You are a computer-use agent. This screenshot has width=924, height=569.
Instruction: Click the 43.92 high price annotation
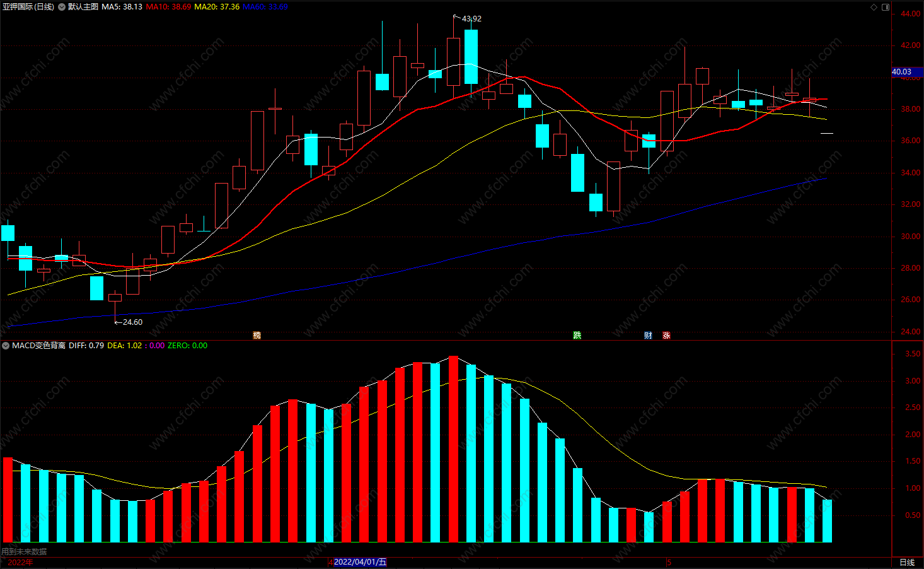[471, 19]
